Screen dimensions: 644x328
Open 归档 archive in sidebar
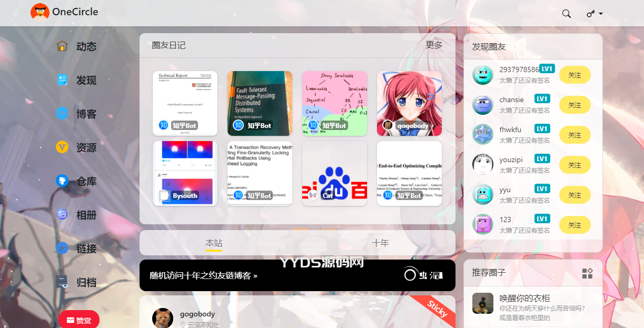62,282
